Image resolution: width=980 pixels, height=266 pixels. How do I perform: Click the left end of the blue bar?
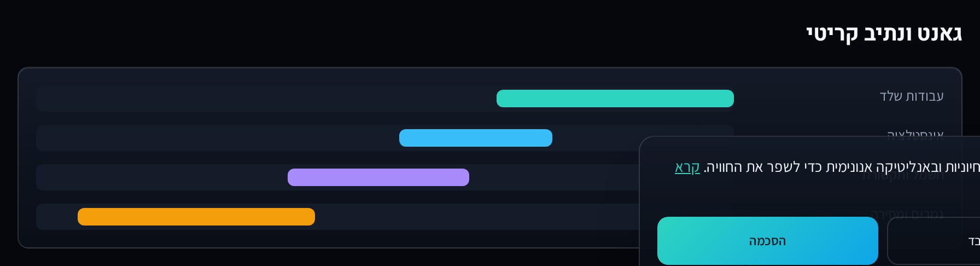[x=405, y=138]
